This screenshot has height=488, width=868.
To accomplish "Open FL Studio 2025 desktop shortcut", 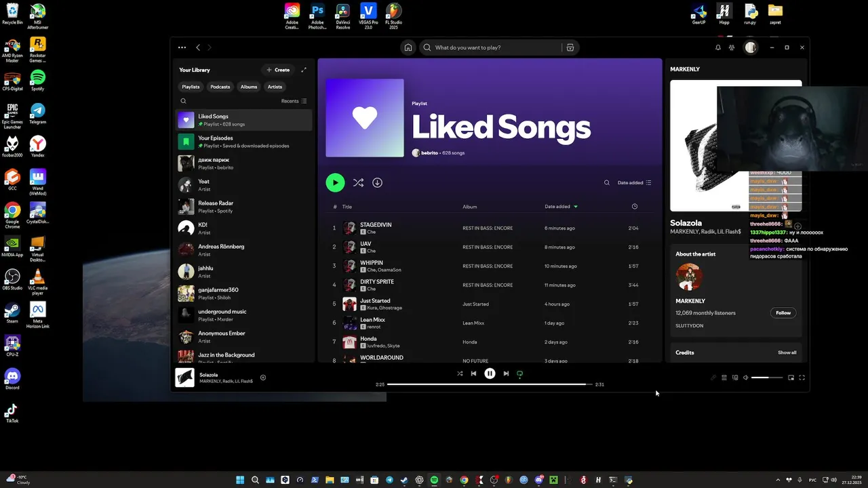I will coord(393,16).
